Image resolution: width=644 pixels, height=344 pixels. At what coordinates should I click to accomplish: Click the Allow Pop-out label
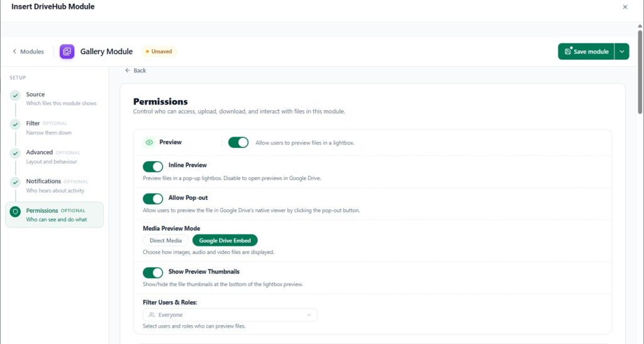187,197
